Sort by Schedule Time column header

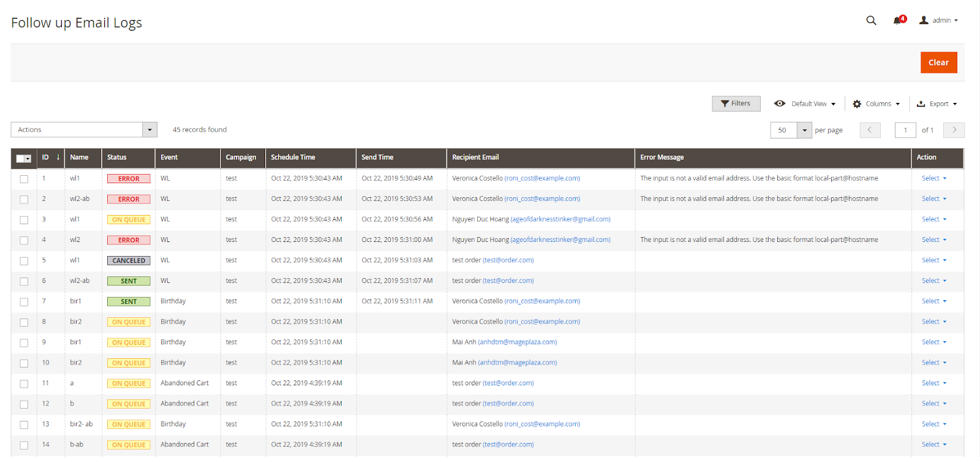point(293,157)
